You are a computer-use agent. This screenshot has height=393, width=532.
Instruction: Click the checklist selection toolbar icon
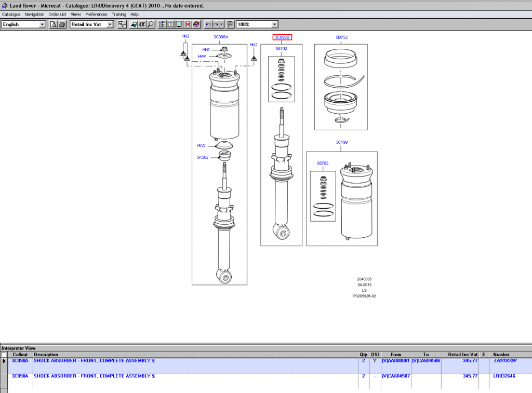(x=122, y=24)
